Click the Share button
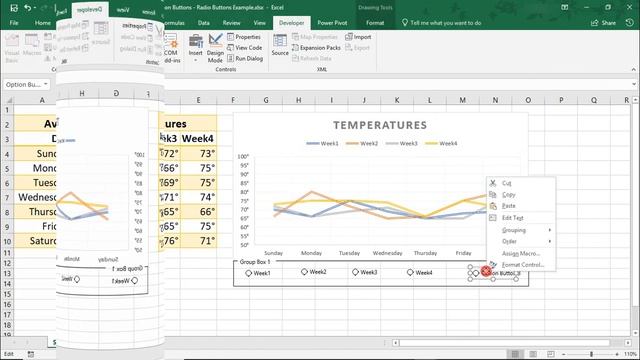 [x=604, y=23]
